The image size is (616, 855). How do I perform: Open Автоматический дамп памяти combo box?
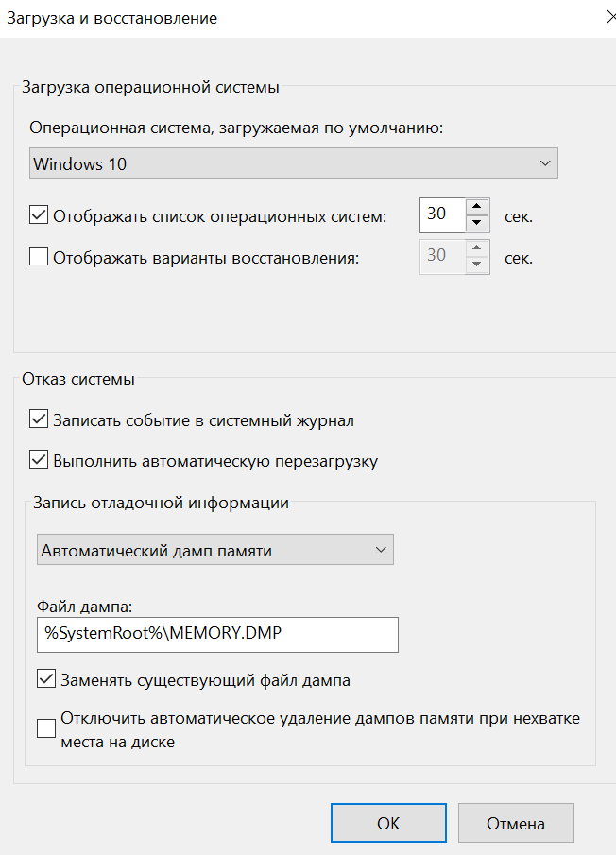(x=215, y=550)
